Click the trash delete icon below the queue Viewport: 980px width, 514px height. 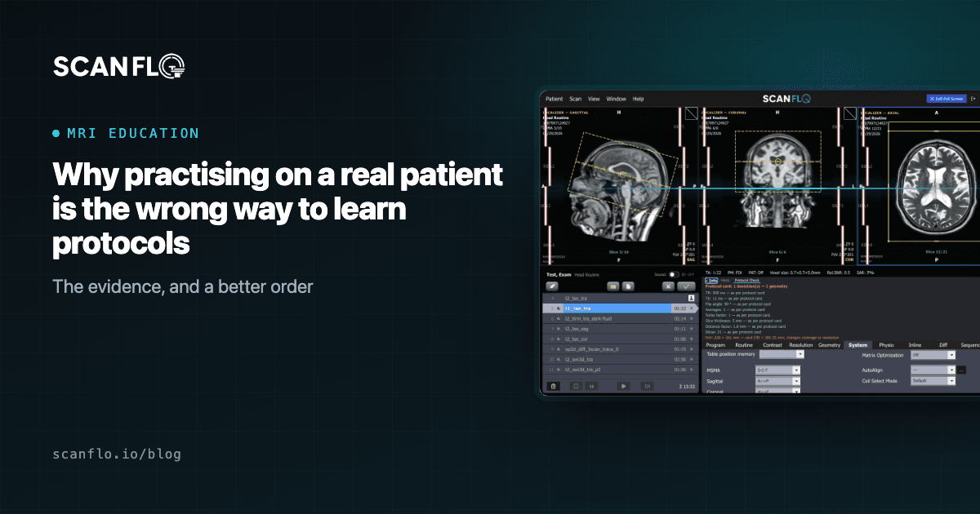553,386
